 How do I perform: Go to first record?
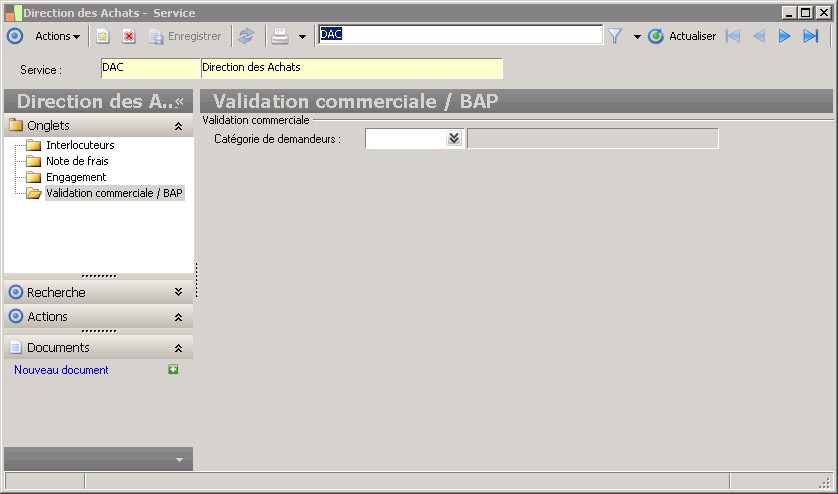click(733, 36)
